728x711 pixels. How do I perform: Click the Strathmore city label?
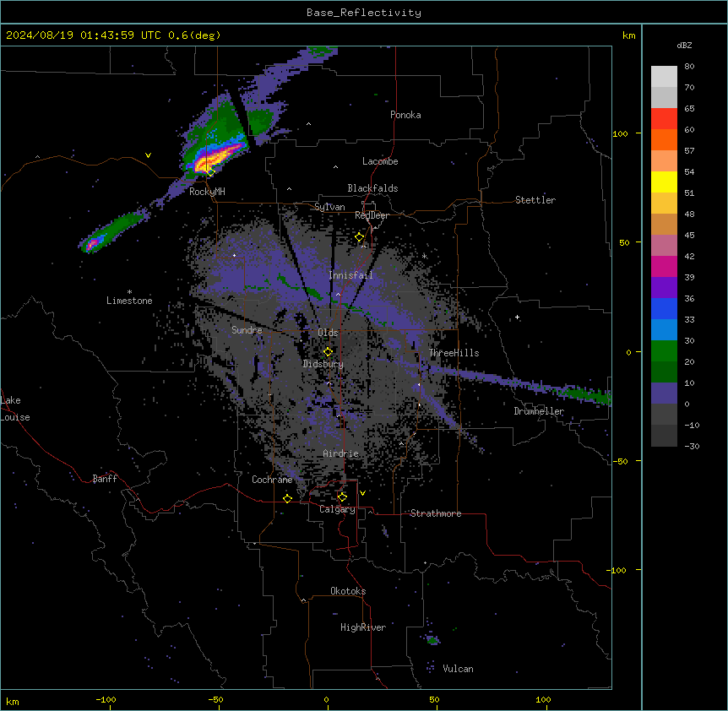(436, 513)
